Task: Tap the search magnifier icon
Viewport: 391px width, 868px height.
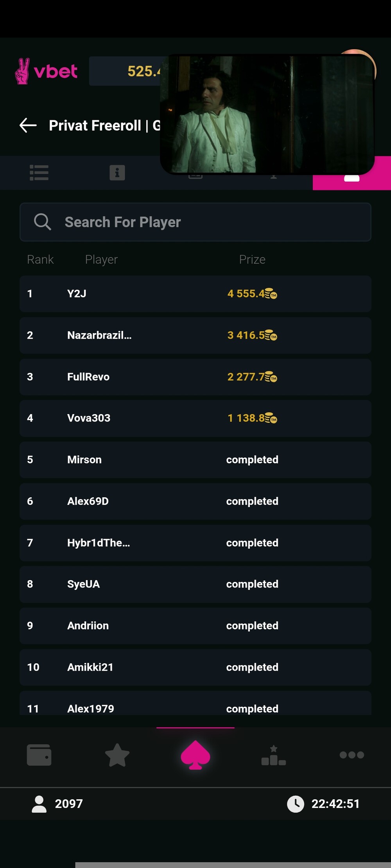Action: coord(42,222)
